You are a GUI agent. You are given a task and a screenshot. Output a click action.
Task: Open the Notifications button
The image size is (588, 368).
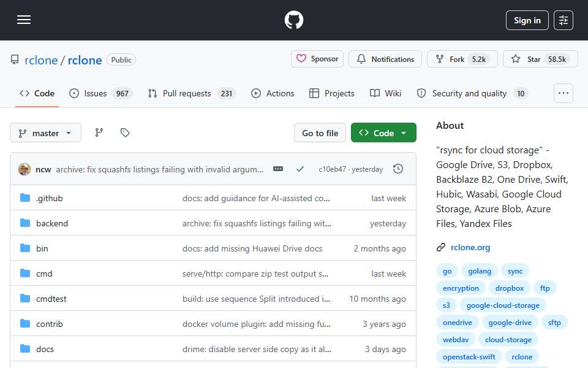[x=385, y=59]
